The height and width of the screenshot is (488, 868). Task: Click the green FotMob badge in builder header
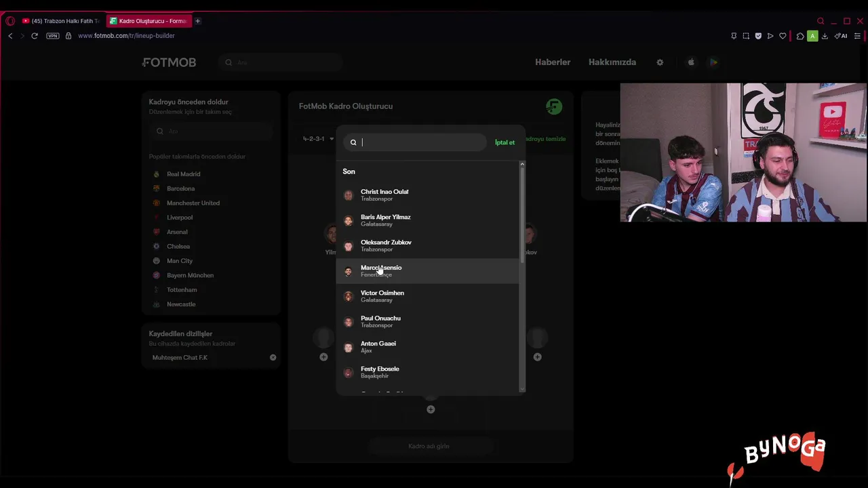point(554,106)
